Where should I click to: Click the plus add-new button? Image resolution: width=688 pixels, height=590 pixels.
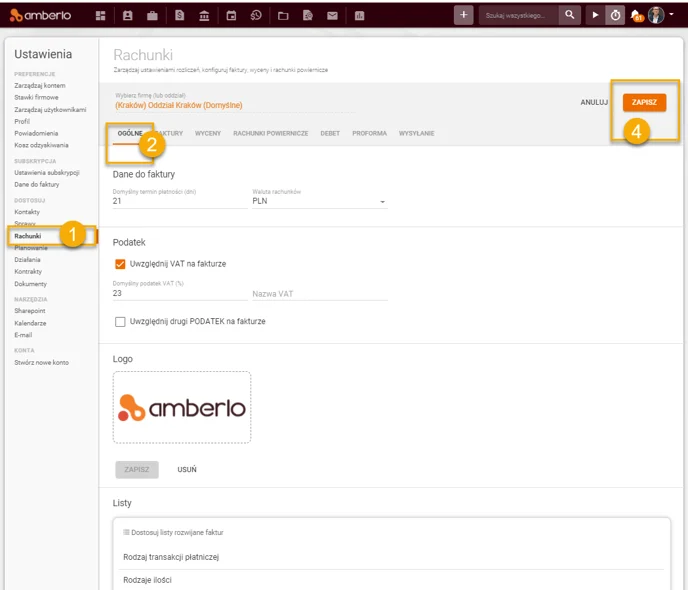point(463,15)
